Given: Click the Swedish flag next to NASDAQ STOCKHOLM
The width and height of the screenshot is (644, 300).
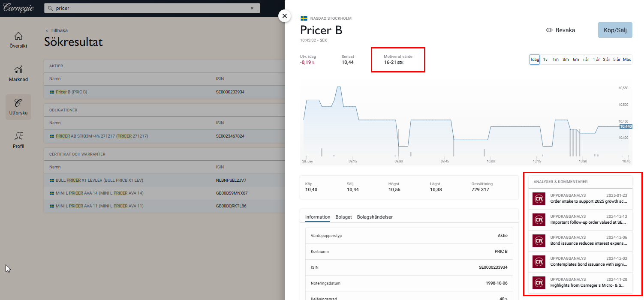Looking at the screenshot, I should point(304,18).
